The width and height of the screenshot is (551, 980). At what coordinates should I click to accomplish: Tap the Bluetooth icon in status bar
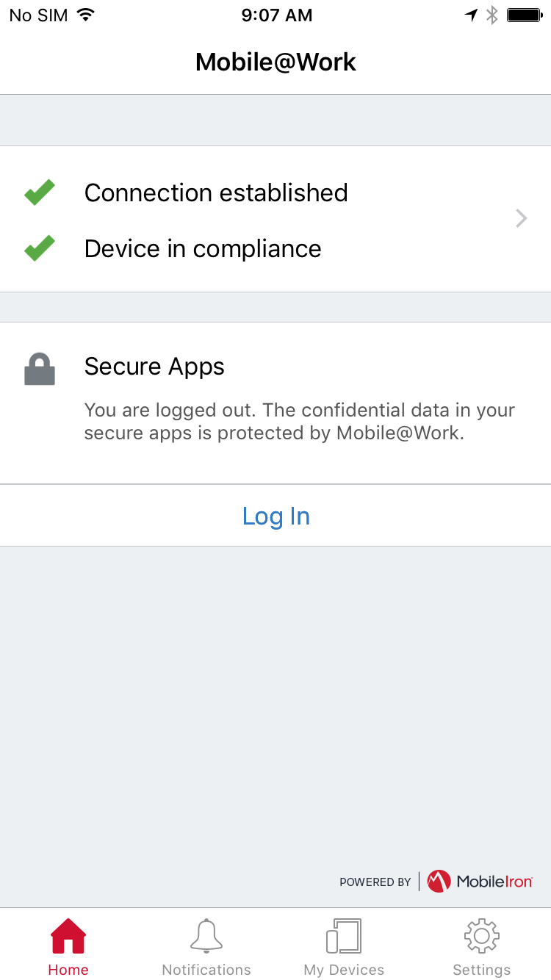tap(493, 15)
